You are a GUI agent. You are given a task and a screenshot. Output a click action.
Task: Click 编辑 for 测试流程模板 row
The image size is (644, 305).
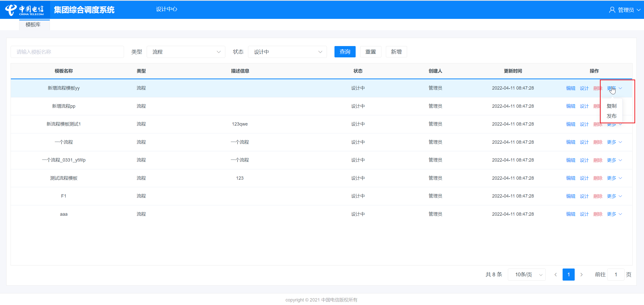coord(571,178)
